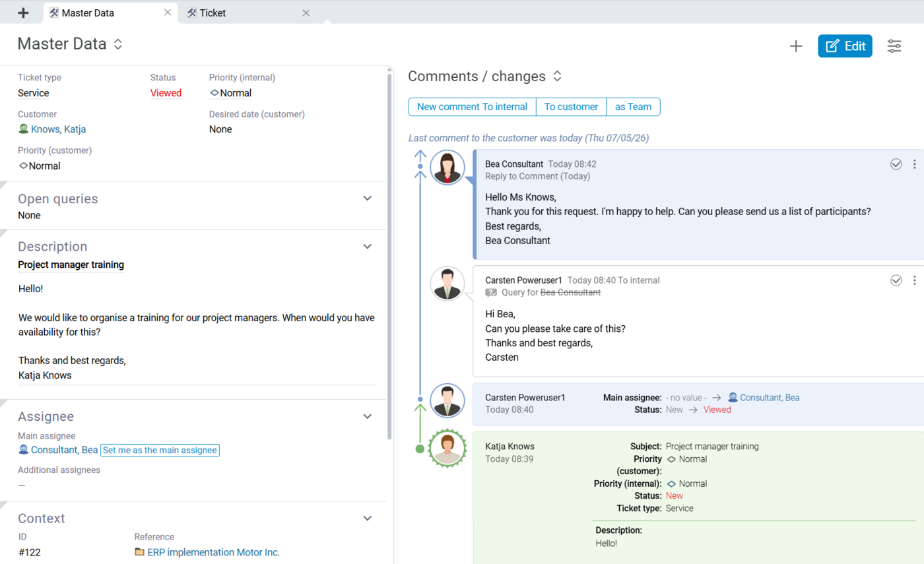Open a new tab with the plus icon
924x564 pixels.
coord(24,13)
